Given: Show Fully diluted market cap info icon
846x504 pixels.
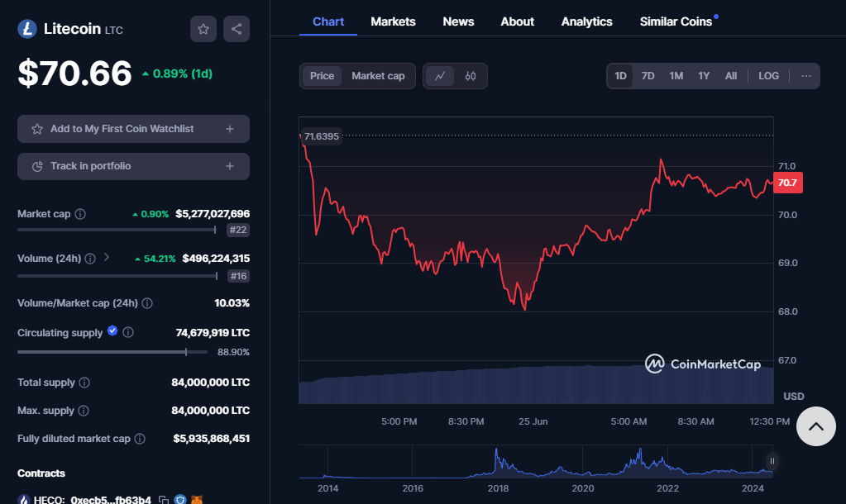Looking at the screenshot, I should (140, 439).
